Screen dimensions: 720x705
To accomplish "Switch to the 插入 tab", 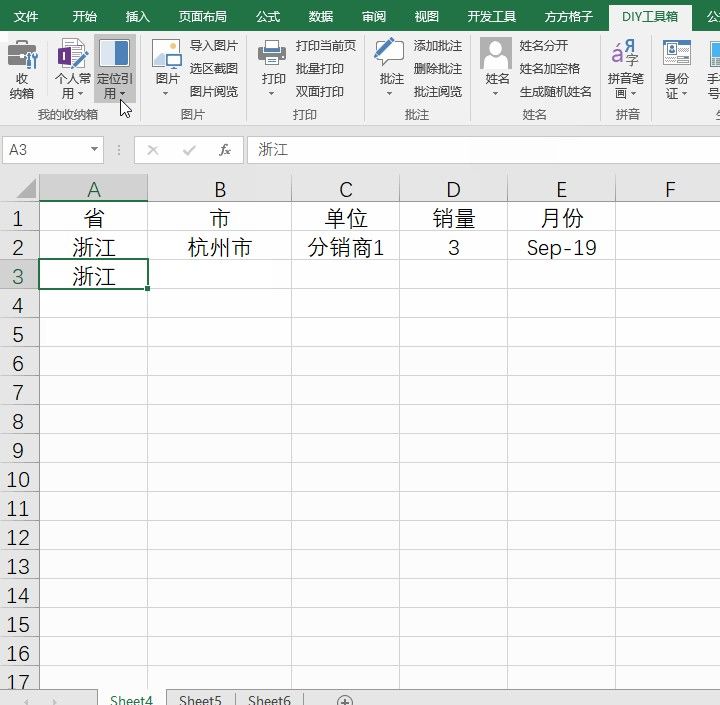I will pos(138,17).
